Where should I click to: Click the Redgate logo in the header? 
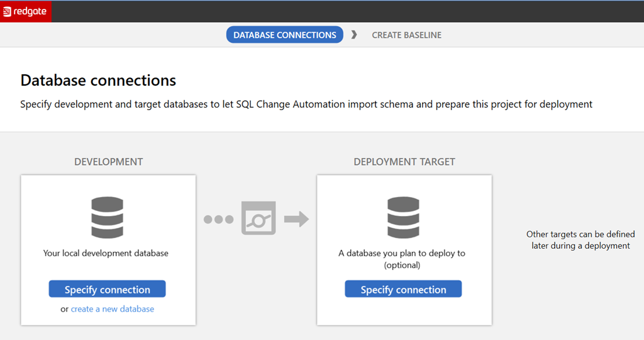25,11
